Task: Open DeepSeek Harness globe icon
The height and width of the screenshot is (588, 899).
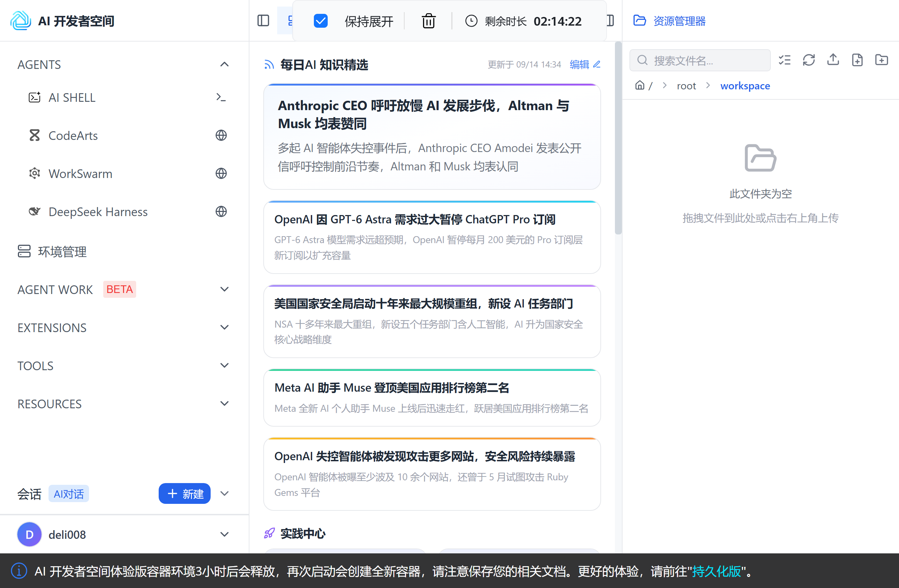Action: [x=221, y=212]
